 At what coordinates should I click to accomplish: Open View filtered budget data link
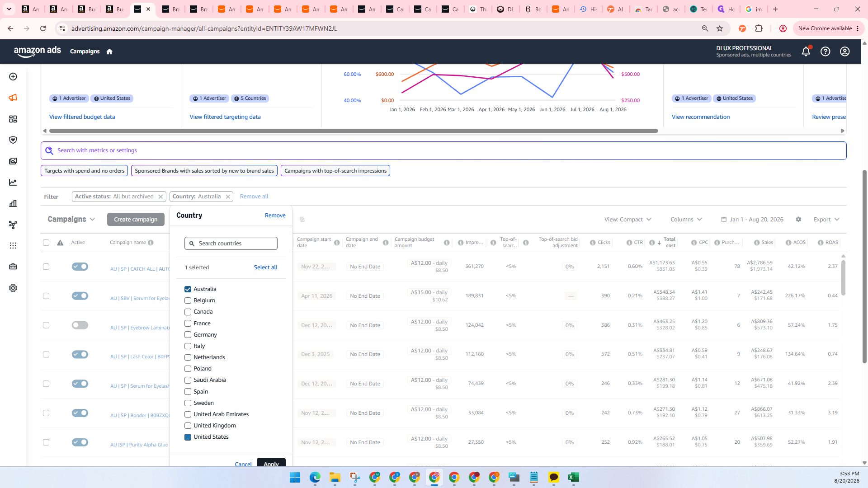point(82,117)
